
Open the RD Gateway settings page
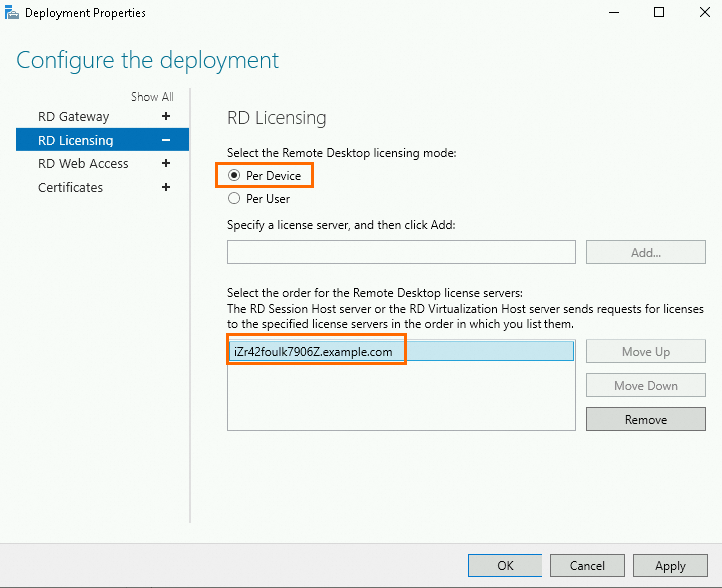pos(73,116)
